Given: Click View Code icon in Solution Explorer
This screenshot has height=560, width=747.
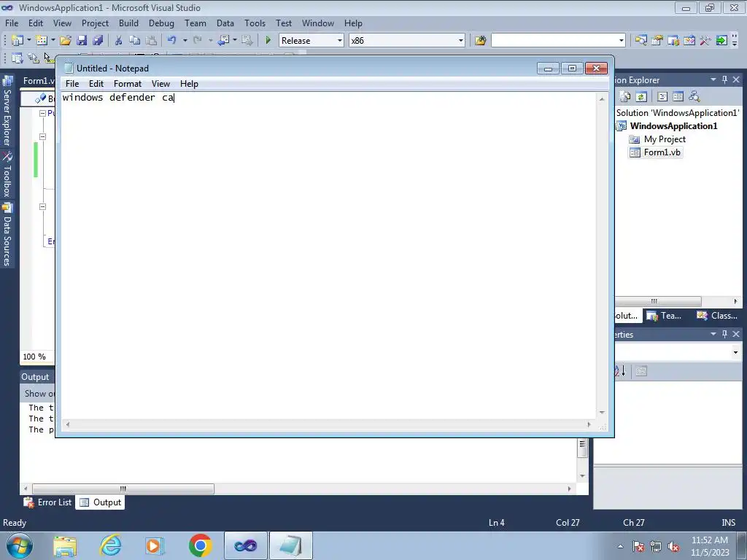Looking at the screenshot, I should (662, 97).
